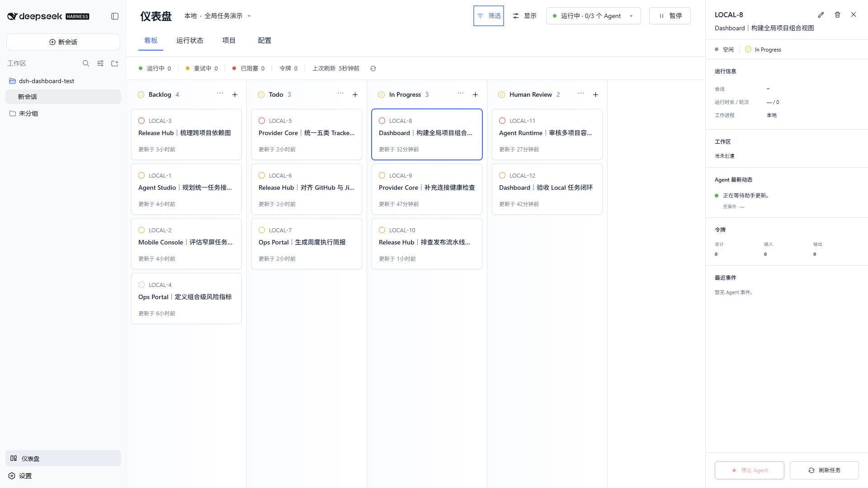Add a card to In Progress column
Screen dimensions: 868x488
pos(475,94)
